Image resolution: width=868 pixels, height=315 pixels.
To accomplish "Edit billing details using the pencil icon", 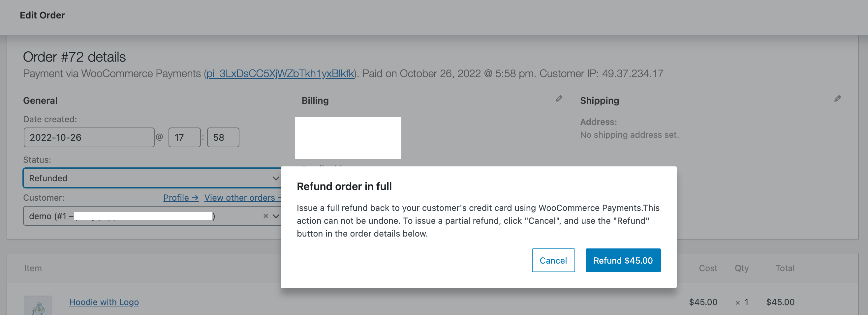I will 559,99.
